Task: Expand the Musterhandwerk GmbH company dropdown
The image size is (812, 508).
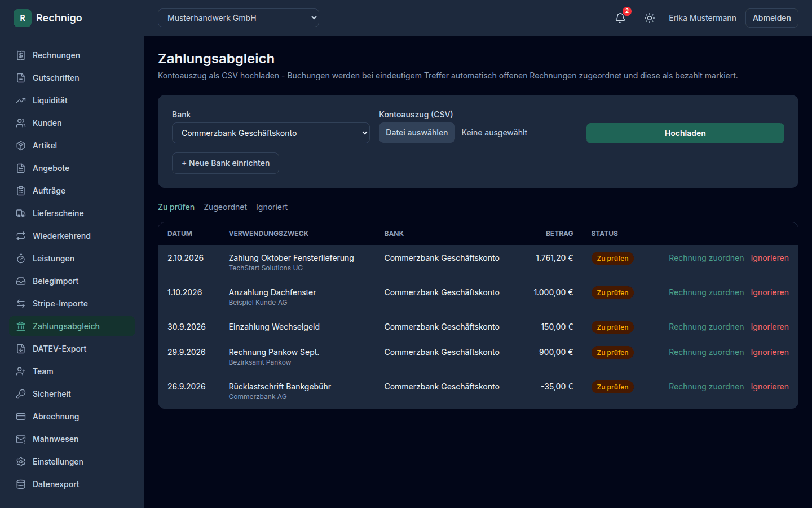Action: 239,18
